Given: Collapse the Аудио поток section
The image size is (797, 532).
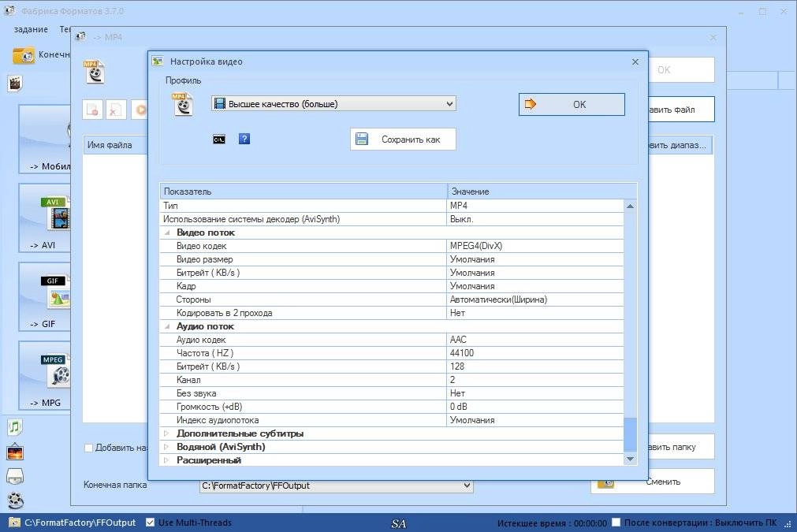Looking at the screenshot, I should tap(166, 327).
